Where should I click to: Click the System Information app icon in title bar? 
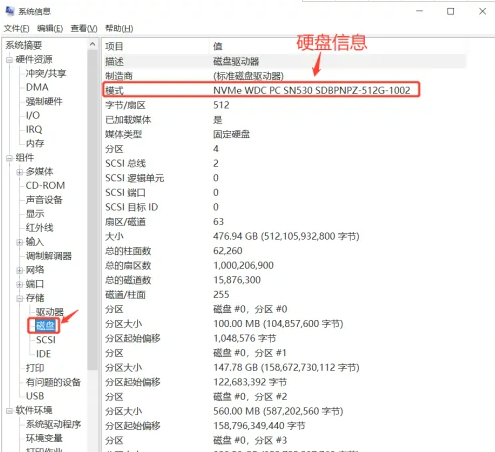(x=10, y=11)
